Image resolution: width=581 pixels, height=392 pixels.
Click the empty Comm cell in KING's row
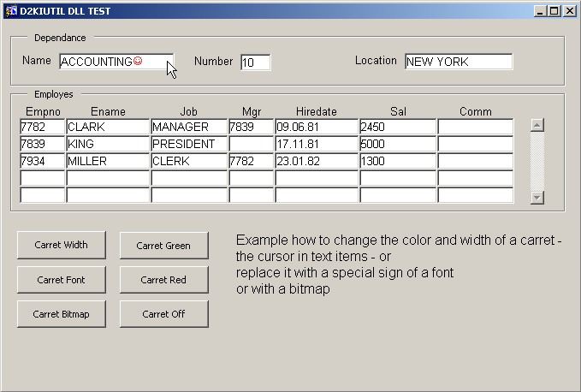476,144
